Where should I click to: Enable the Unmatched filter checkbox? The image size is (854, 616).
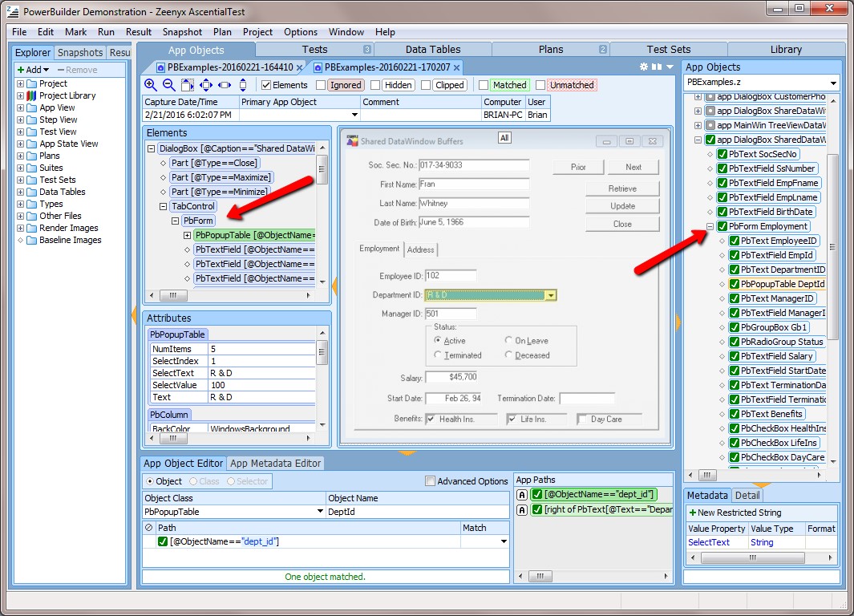click(540, 85)
